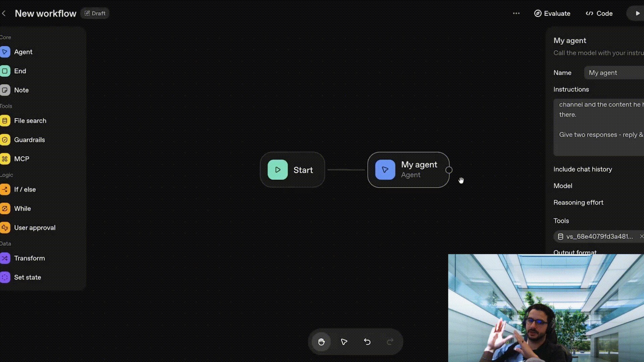Activate the hand pan tool
This screenshot has width=644, height=362.
pos(321,342)
